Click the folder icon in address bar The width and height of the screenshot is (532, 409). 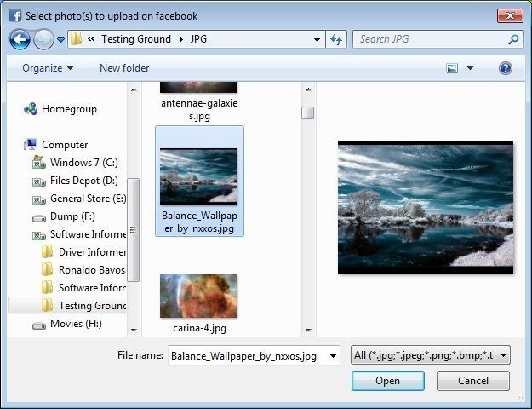[76, 39]
